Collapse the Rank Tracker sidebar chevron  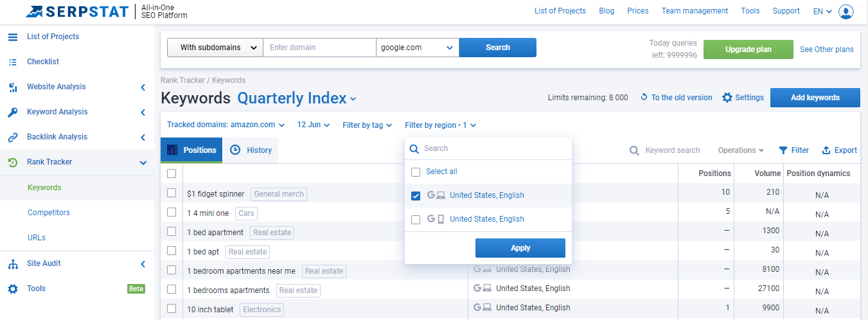[x=143, y=163]
